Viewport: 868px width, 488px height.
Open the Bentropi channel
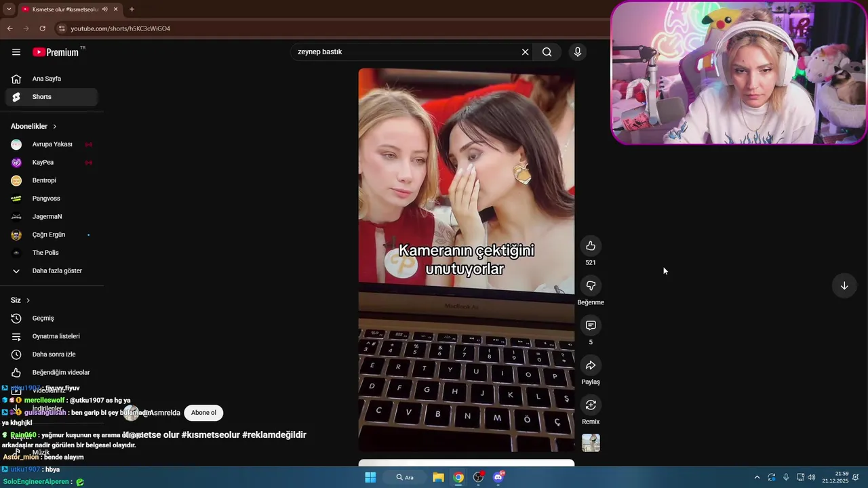(52, 180)
